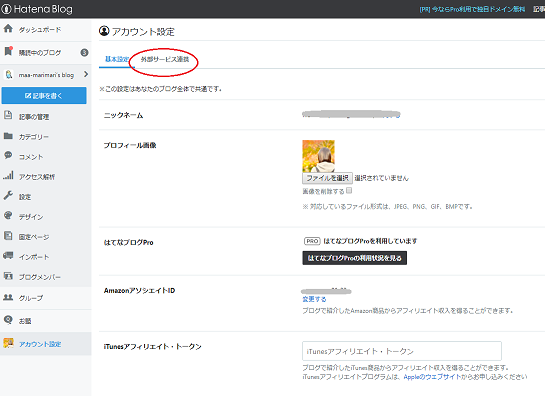
Task: Click the iTunesアフィリエイト・トークン input field
Action: pyautogui.click(x=402, y=351)
